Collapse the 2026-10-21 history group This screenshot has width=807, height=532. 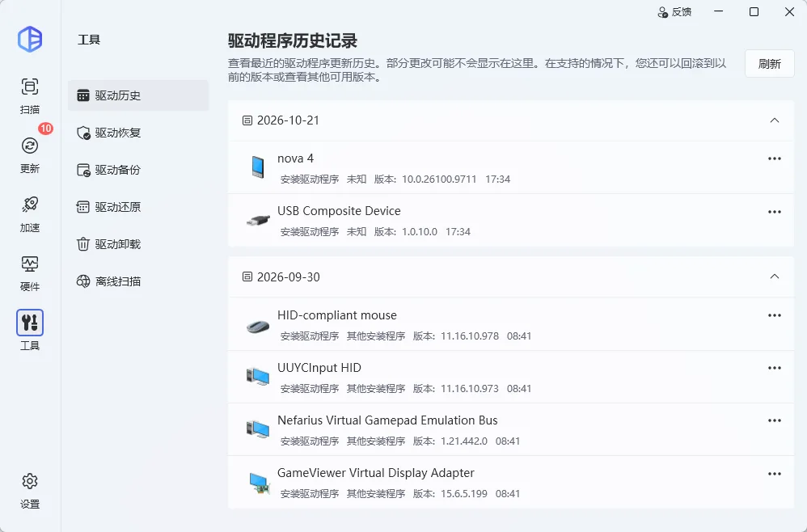pos(774,120)
